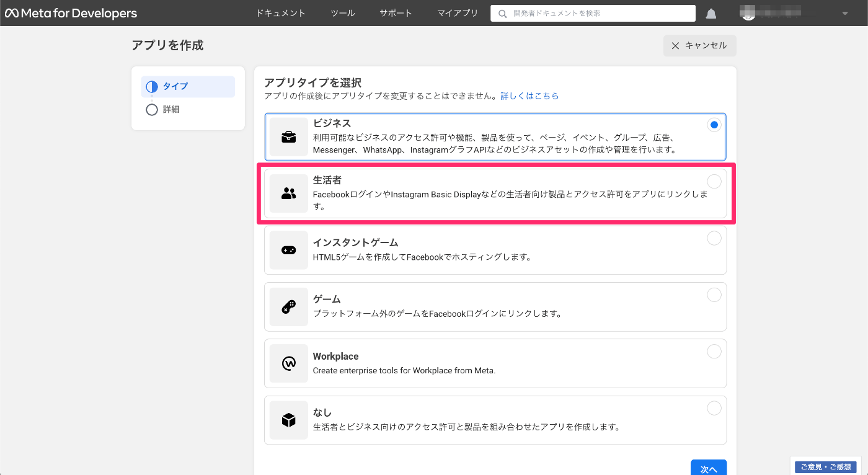
Task: Click the ゲーム option title text
Action: 327,299
